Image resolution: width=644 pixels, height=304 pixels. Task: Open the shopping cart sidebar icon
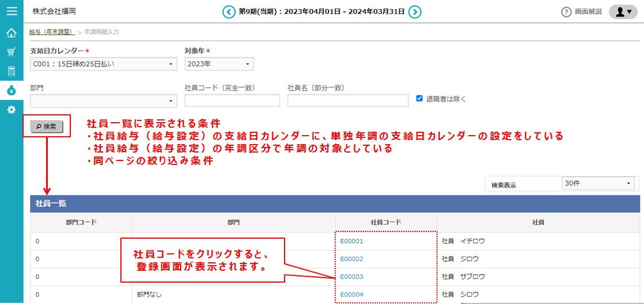pos(12,52)
